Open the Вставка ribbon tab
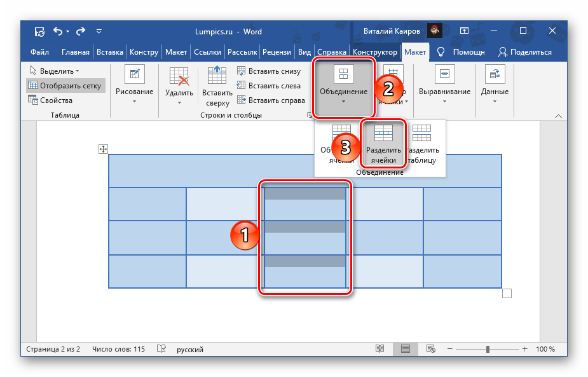 (x=109, y=52)
